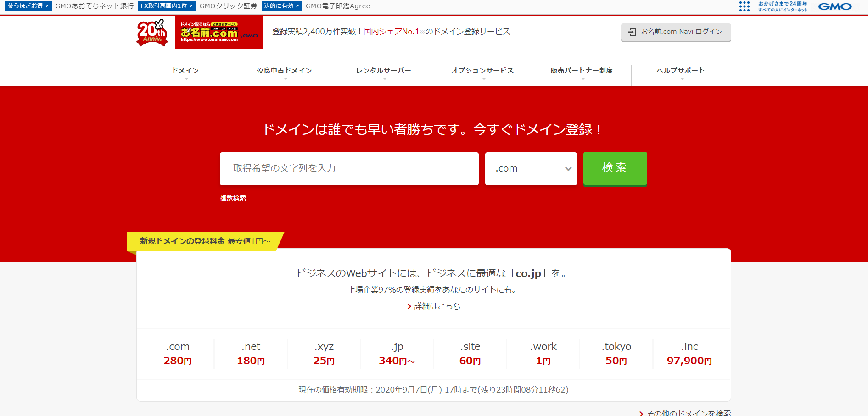Screen dimensions: 868x416
Task: Select the .tokyo 50円 price cell
Action: pos(616,354)
